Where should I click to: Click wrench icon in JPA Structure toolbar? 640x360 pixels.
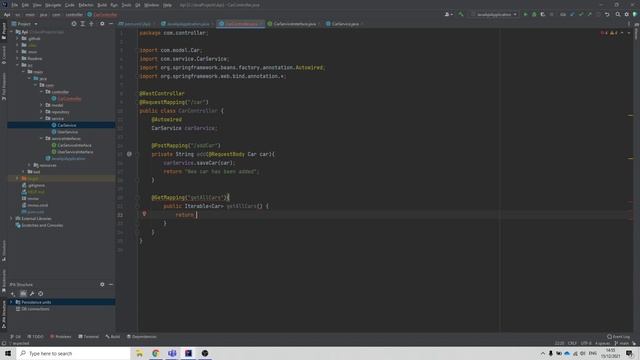click(32, 293)
